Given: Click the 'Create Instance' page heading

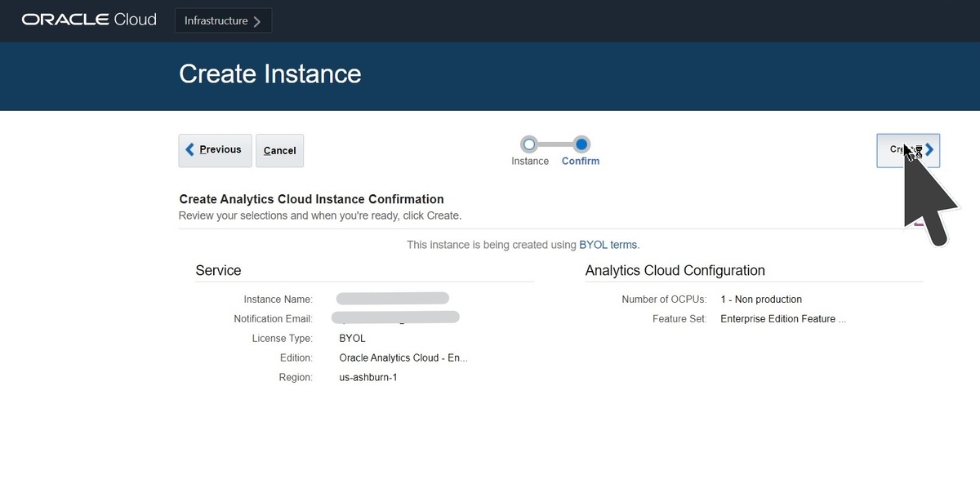Looking at the screenshot, I should click(269, 74).
